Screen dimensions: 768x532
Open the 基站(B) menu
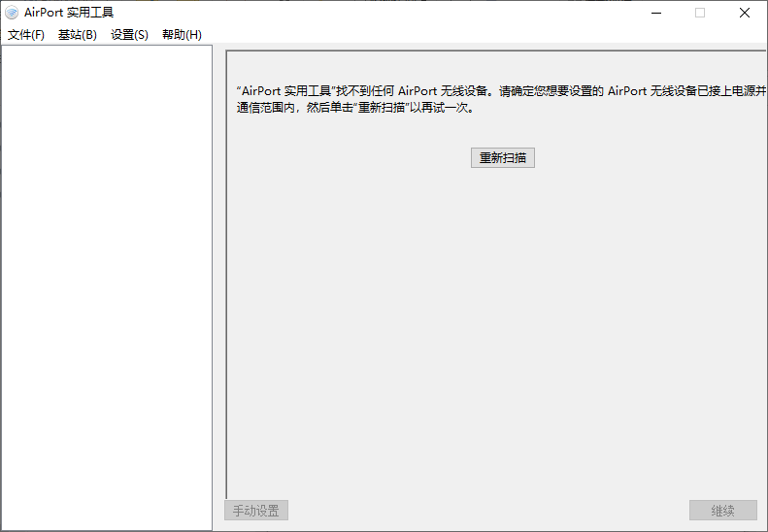[78, 35]
